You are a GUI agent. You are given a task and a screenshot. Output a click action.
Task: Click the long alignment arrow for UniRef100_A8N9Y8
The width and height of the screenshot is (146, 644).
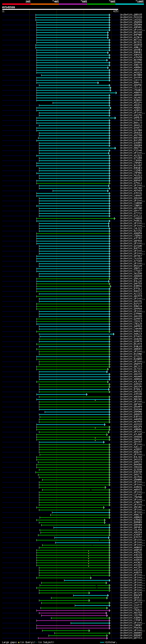[77, 93]
